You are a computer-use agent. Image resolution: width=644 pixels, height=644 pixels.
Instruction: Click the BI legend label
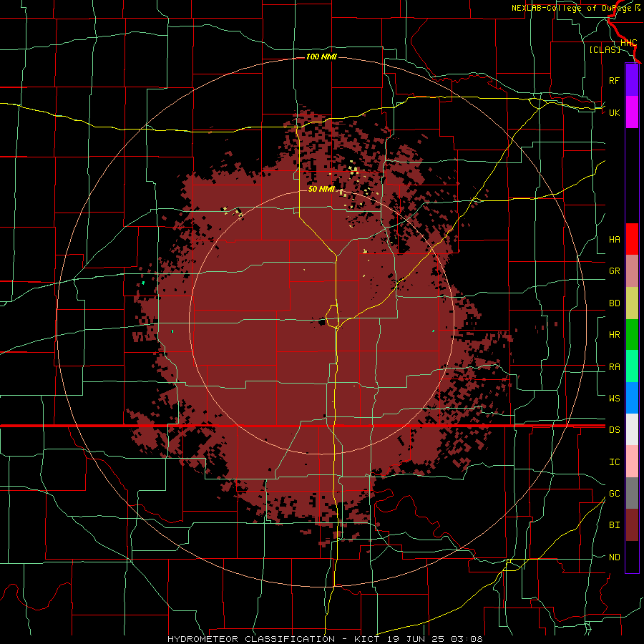click(614, 525)
